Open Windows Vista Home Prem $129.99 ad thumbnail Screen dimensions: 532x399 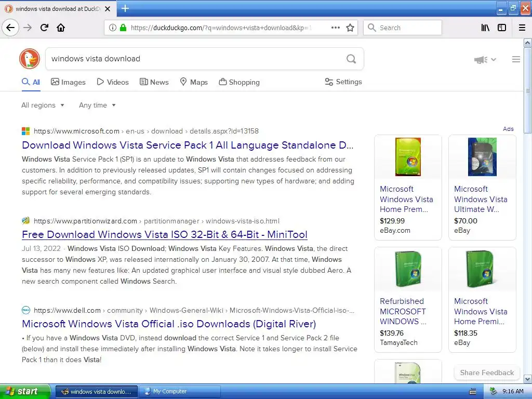tap(408, 157)
